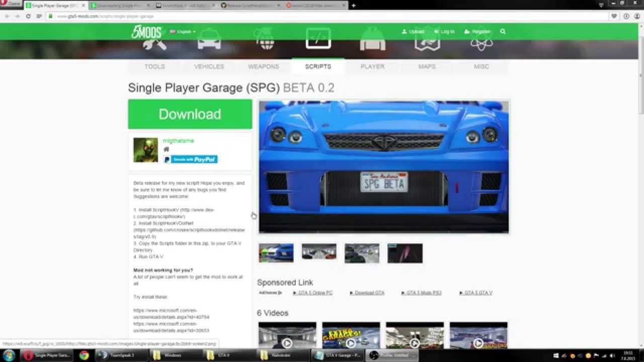
Task: Open the GTA 5 GTA V sponsored link
Action: click(476, 293)
